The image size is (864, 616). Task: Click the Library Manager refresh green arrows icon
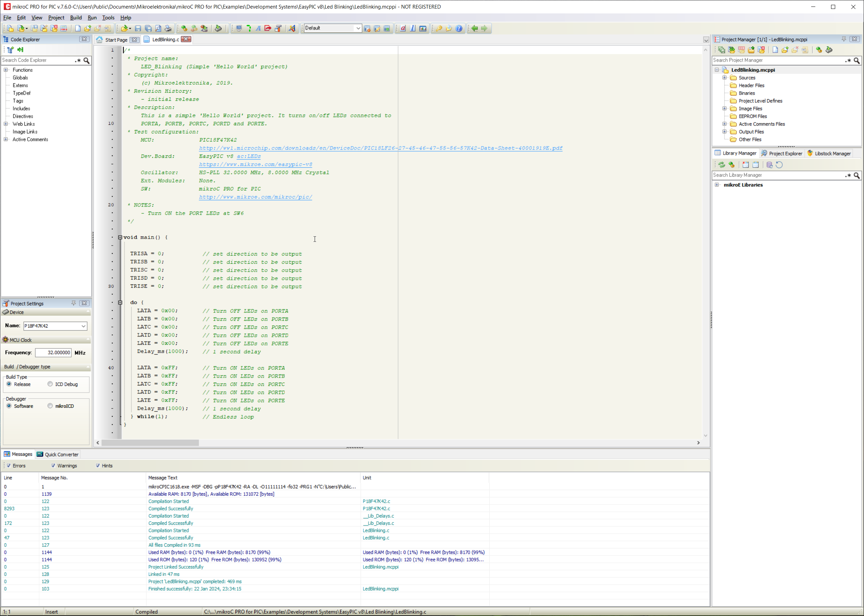coord(722,165)
